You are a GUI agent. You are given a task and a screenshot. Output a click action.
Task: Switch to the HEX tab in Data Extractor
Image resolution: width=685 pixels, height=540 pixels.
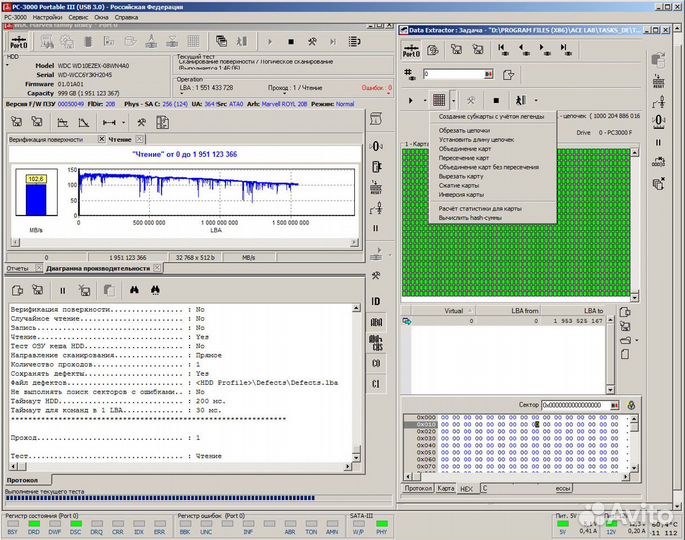(467, 489)
